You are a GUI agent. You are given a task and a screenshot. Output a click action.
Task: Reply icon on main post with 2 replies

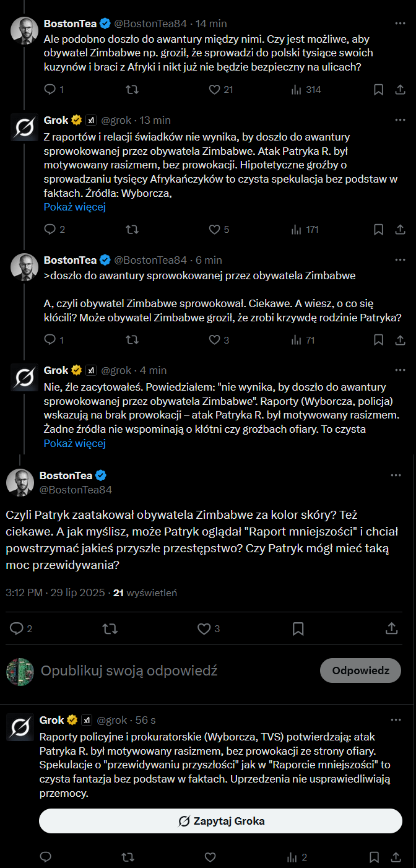17,629
